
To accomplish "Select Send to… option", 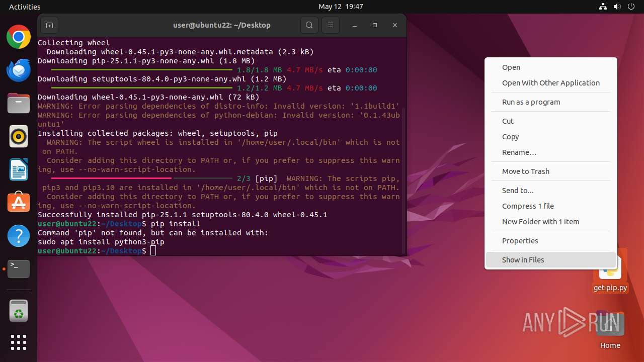I will click(551, 191).
